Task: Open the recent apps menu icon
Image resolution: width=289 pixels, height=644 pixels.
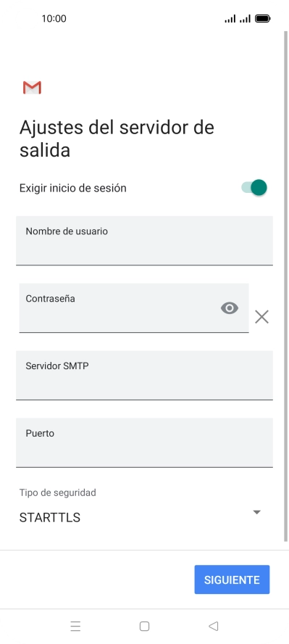Action: pos(75,626)
